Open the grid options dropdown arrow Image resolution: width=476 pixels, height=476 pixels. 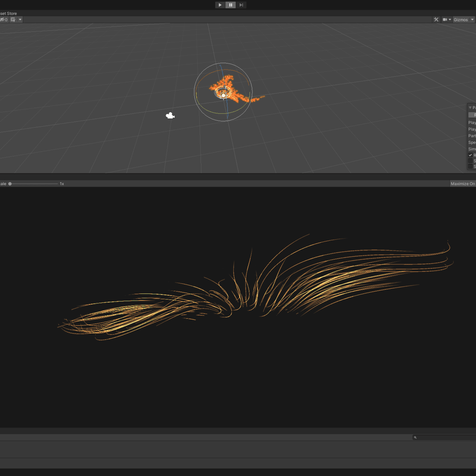[x=20, y=19]
